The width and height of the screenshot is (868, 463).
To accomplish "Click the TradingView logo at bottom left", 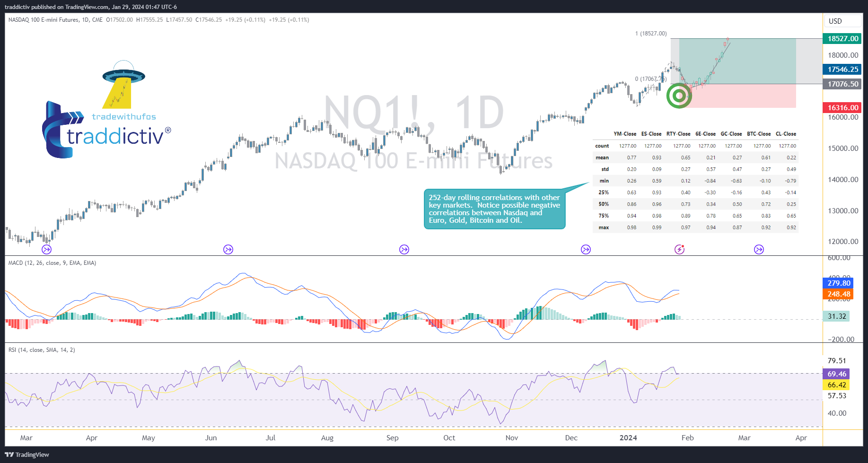I will tap(27, 454).
